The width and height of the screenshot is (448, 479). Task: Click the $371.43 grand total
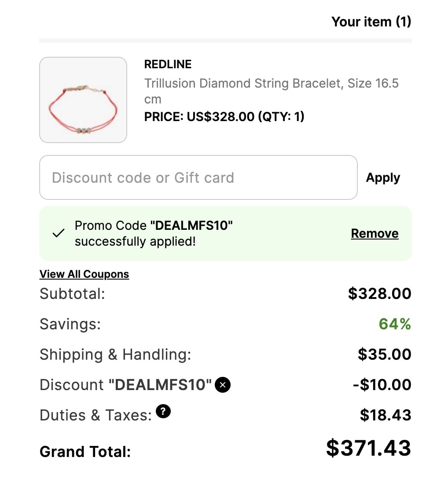[x=369, y=448]
